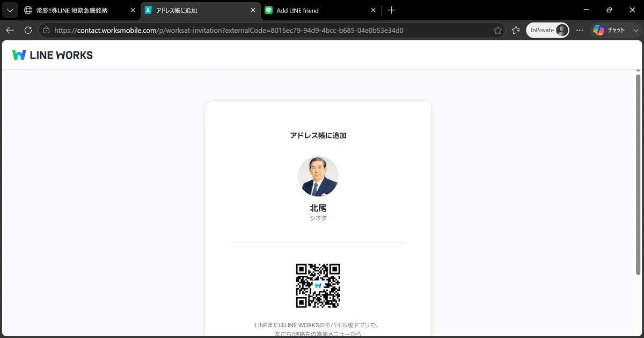
Task: Open a new browser tab
Action: (391, 10)
